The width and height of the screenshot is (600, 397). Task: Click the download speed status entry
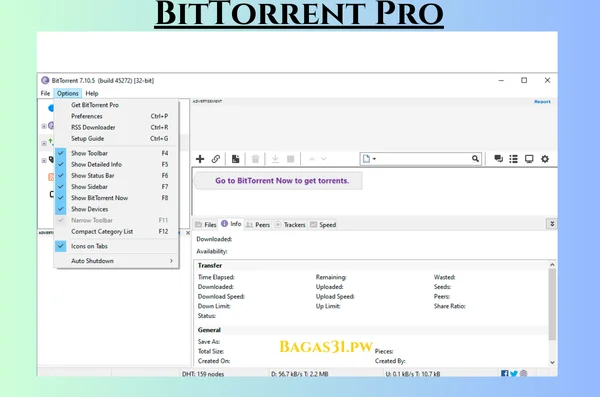pyautogui.click(x=300, y=374)
